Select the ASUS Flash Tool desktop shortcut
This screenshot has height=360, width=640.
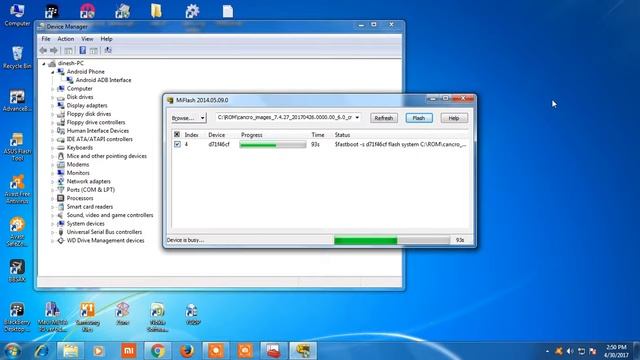click(x=17, y=147)
